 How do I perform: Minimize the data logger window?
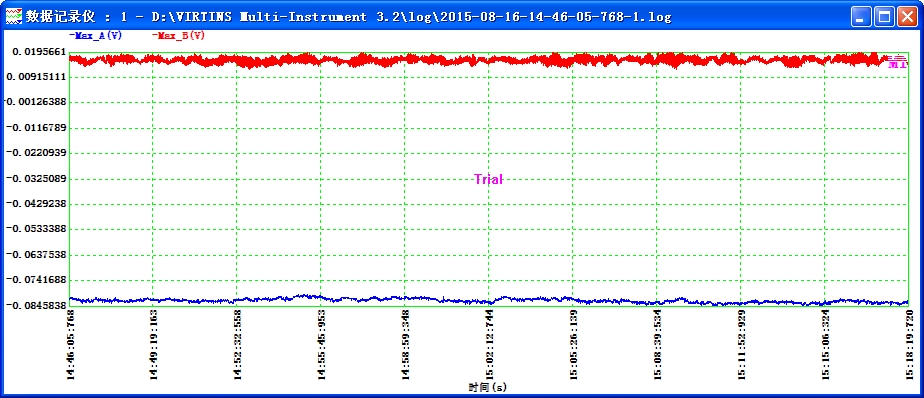tap(862, 17)
